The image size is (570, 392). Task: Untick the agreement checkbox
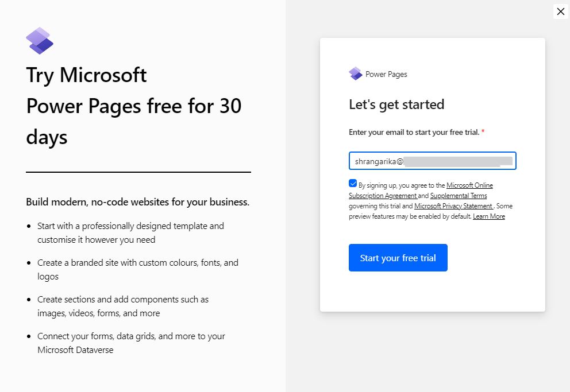[x=353, y=184]
